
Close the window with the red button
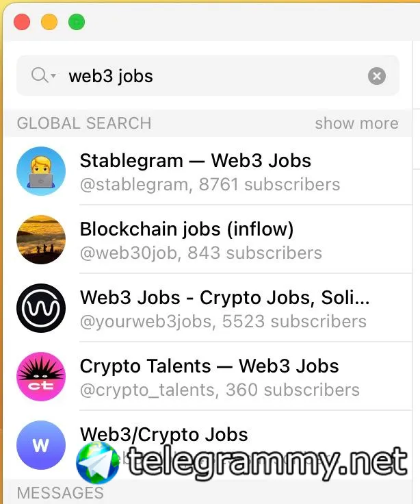22,22
